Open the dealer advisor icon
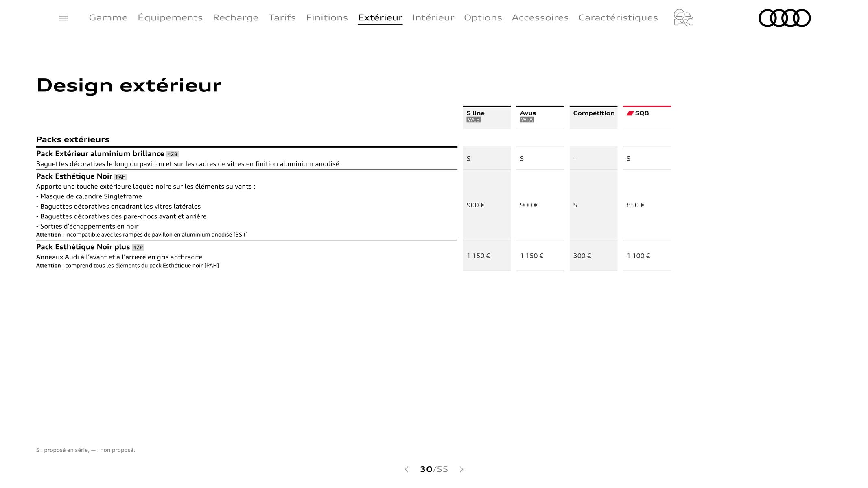The width and height of the screenshot is (868, 488). coord(683,18)
